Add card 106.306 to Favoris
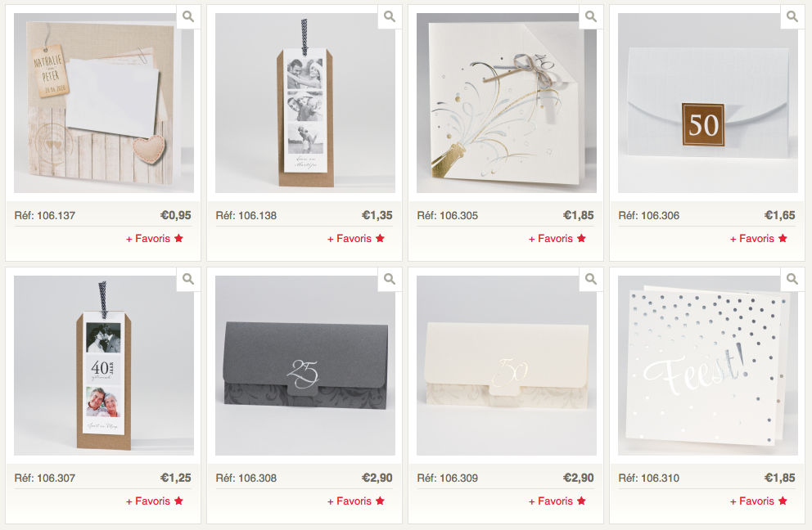Viewport: 812px width, 530px height. tap(758, 239)
